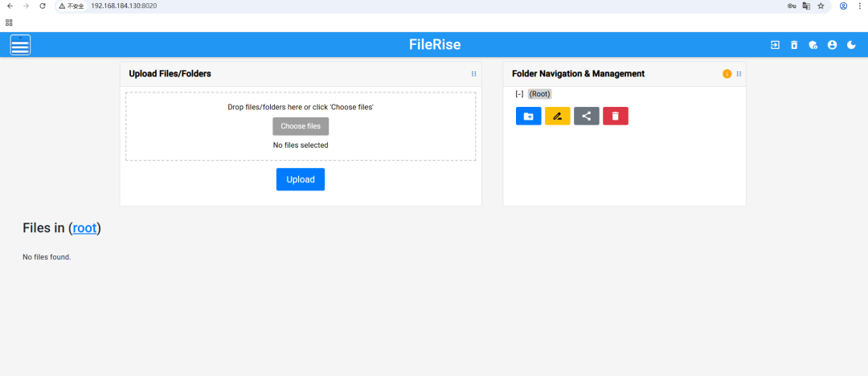This screenshot has width=868, height=376.
Task: Click the logout icon in header
Action: tap(775, 45)
